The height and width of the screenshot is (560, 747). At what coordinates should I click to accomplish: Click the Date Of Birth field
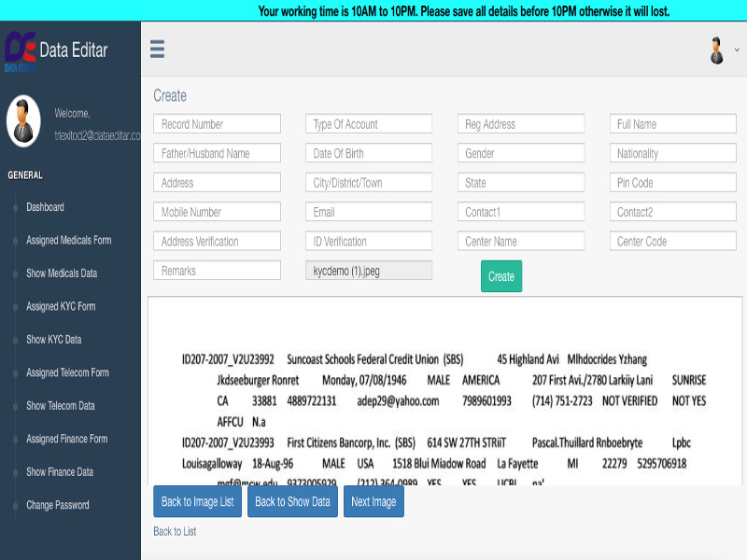tap(369, 153)
